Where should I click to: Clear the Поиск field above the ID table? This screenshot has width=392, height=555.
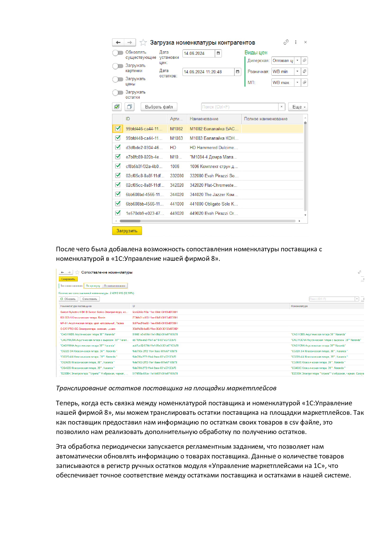(x=282, y=107)
